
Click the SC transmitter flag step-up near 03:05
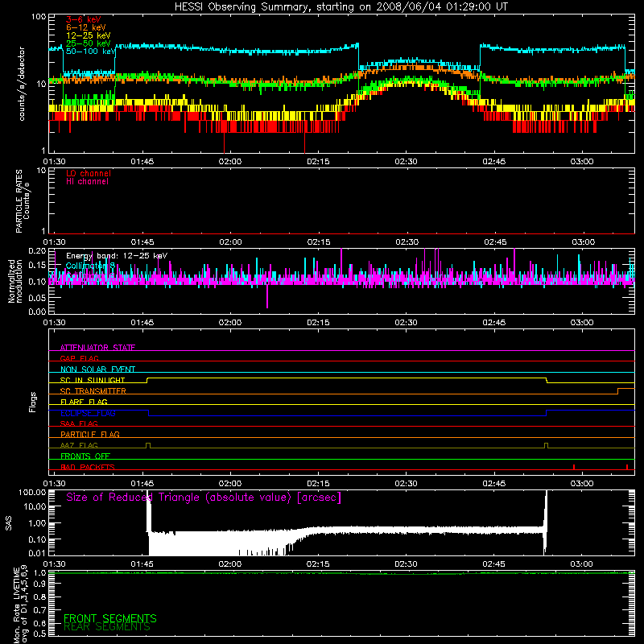pos(618,391)
